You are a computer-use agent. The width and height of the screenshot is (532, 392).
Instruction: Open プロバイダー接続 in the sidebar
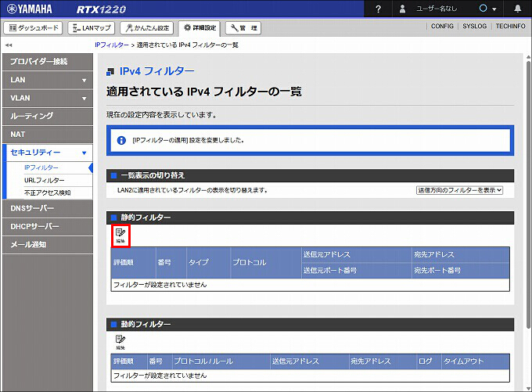click(48, 62)
